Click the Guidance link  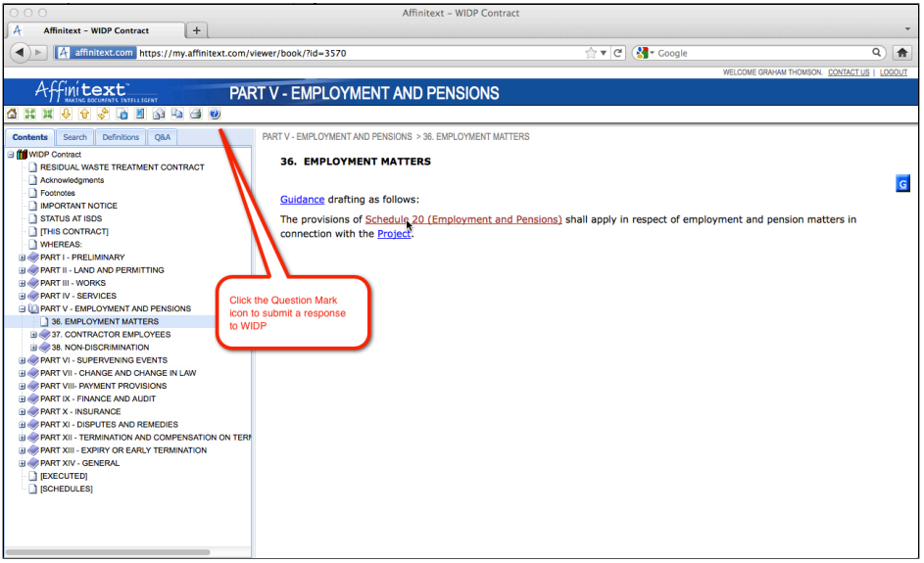click(x=302, y=200)
